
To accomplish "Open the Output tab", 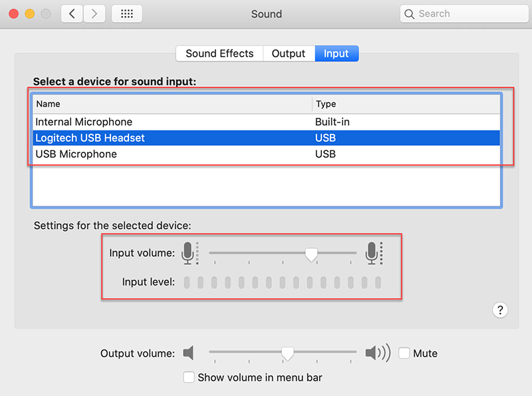I will [288, 53].
